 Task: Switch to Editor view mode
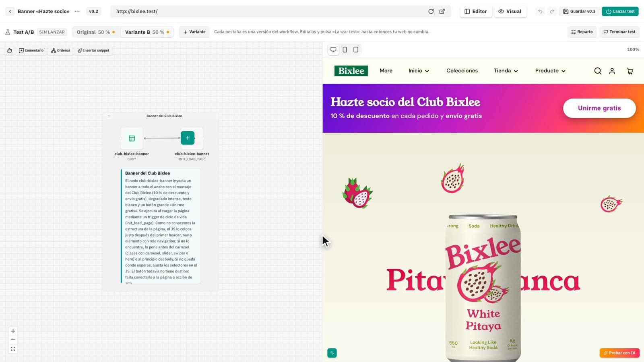click(x=476, y=11)
